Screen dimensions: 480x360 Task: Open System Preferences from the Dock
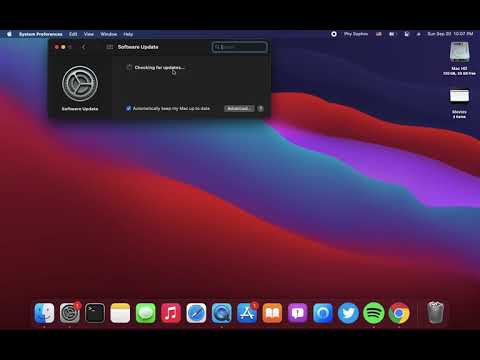tap(70, 313)
